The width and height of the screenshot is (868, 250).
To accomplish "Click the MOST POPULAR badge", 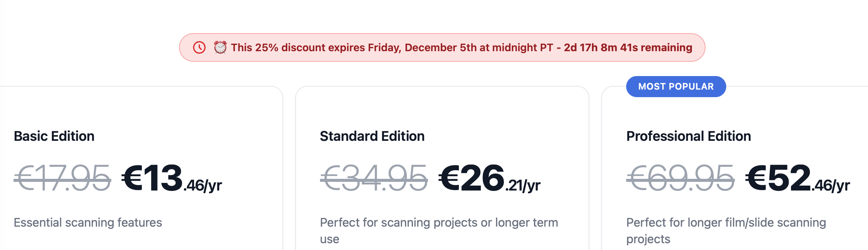I will click(676, 87).
